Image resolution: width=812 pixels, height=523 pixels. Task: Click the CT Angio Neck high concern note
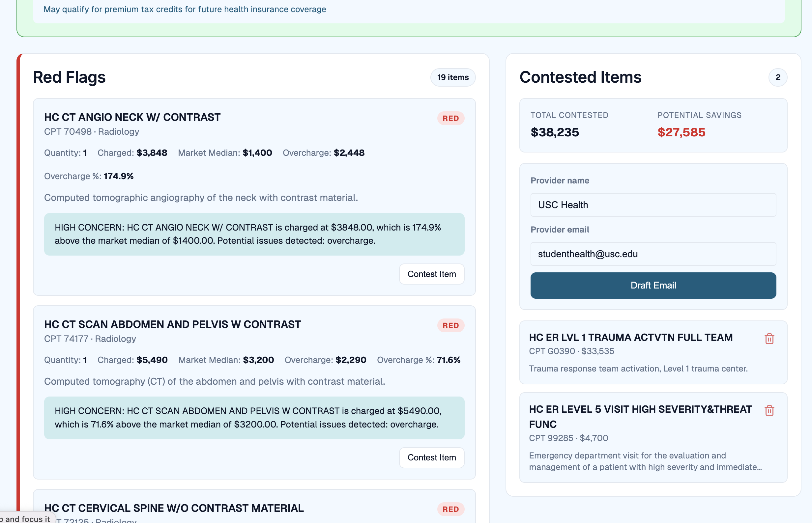click(254, 234)
